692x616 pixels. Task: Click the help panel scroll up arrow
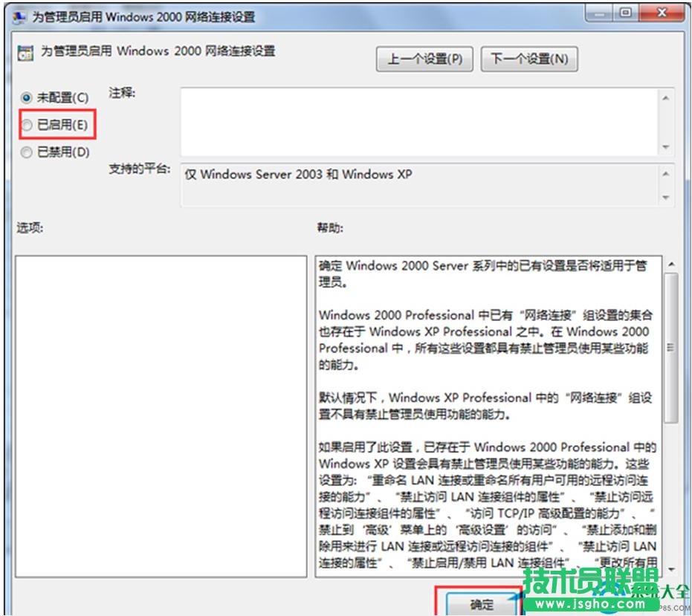[670, 265]
